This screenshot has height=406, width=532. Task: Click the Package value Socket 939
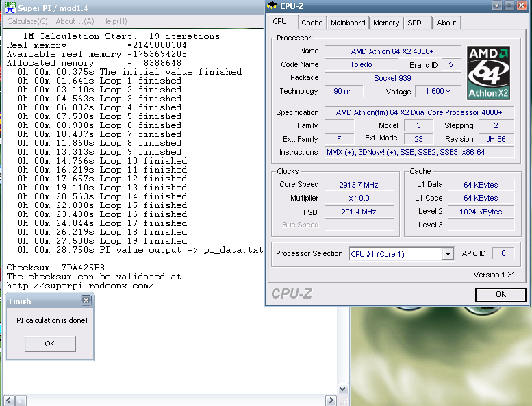tap(392, 78)
